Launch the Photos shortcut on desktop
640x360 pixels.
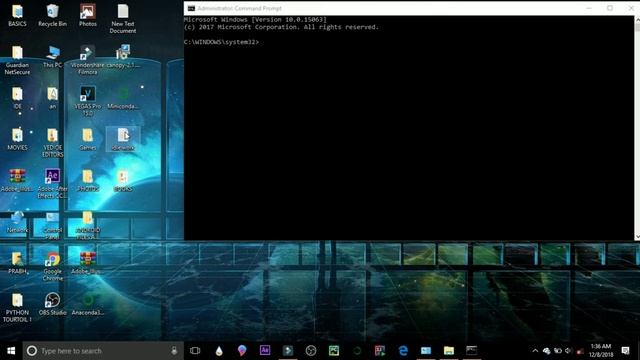tap(87, 16)
